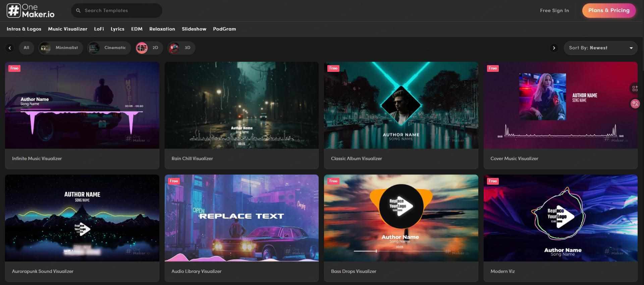Click the search magnifier icon
644x285 pixels.
point(78,10)
